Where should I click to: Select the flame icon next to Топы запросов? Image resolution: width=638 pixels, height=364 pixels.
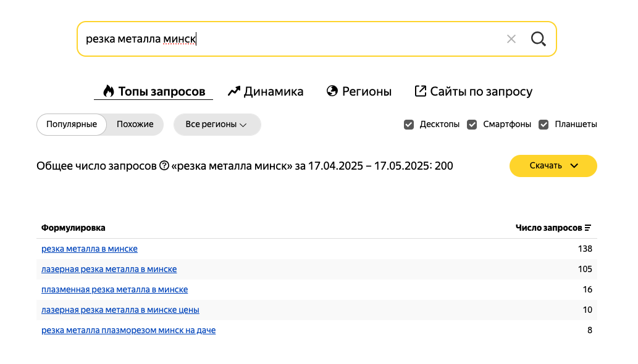point(108,91)
